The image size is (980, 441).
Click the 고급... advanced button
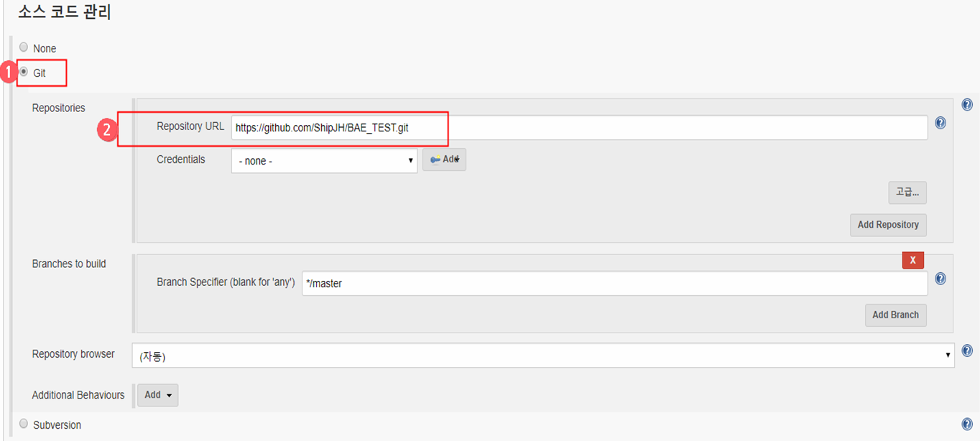click(x=907, y=192)
